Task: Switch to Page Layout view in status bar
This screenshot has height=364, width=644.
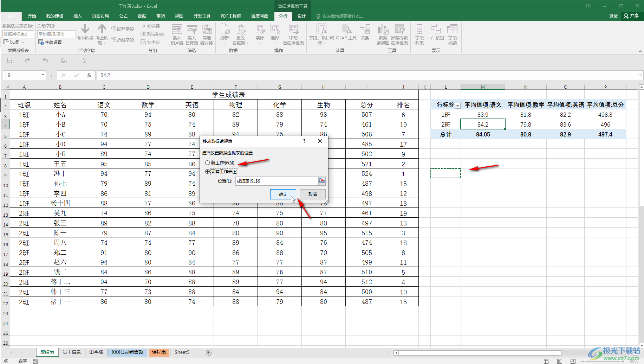Action: click(560, 361)
